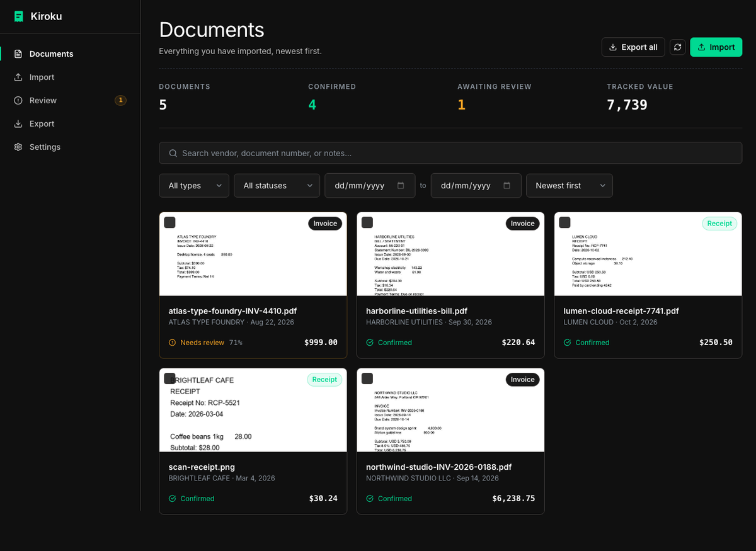756x551 pixels.
Task: Open the calendar picker of end date
Action: (507, 186)
